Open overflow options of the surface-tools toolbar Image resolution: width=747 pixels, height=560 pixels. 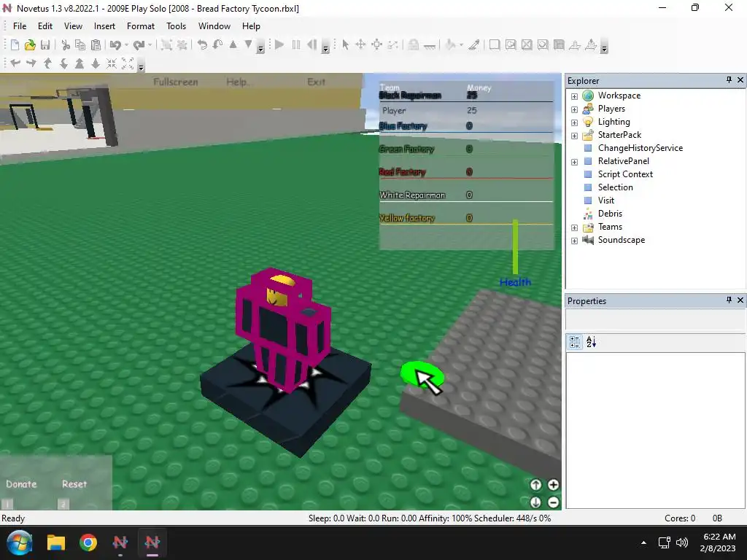pyautogui.click(x=604, y=47)
